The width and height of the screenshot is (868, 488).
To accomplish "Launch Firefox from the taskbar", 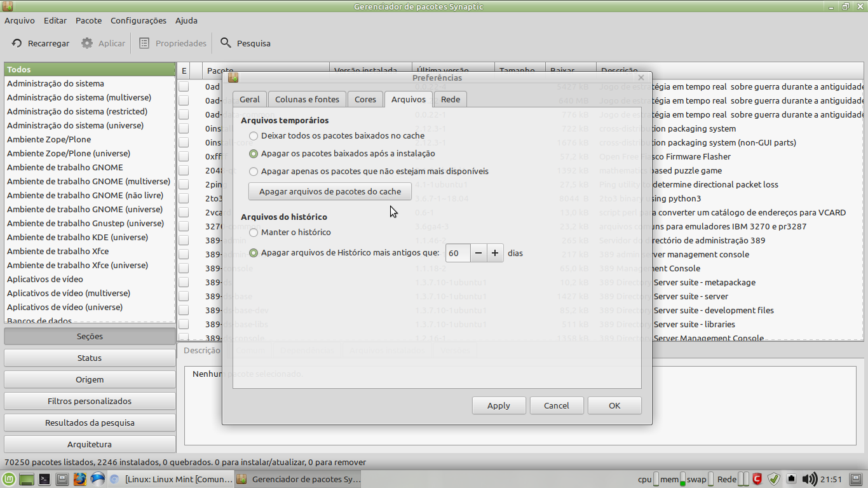I will (x=79, y=479).
